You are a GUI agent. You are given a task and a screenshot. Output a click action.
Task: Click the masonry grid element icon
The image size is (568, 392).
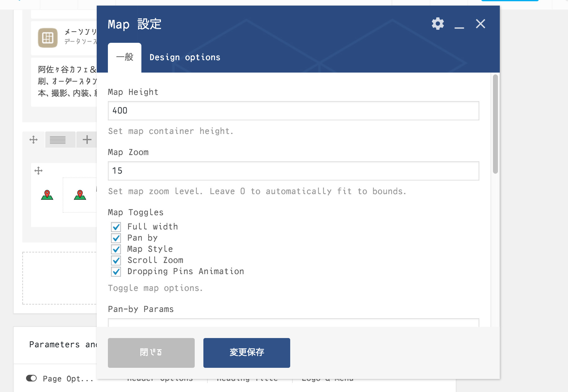coord(48,38)
